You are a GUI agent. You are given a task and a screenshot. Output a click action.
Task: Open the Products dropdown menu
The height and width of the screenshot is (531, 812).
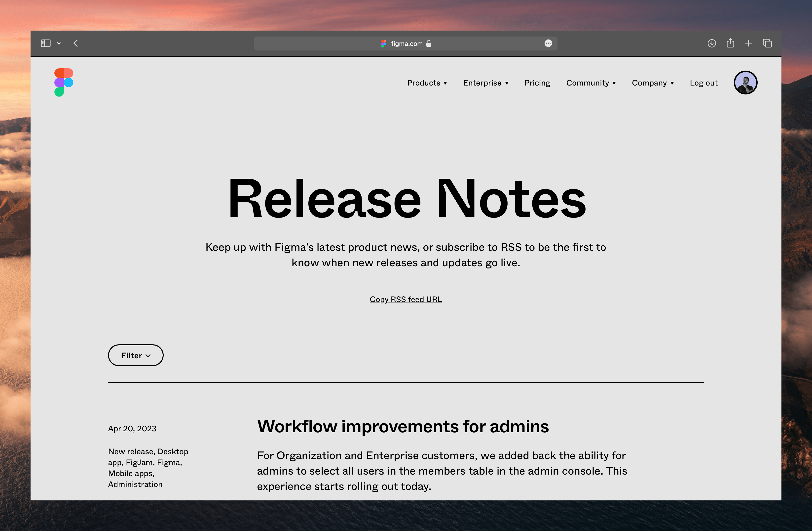coord(427,82)
